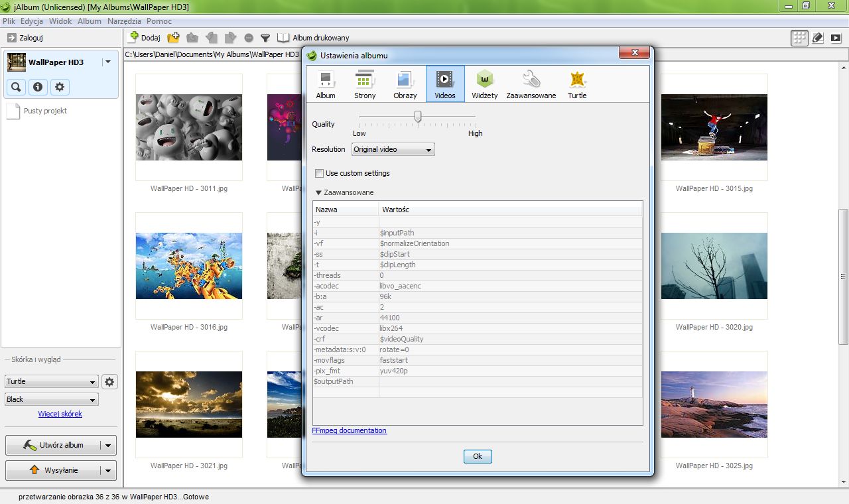Open the Wysyłanie dropdown arrow

coord(109,471)
